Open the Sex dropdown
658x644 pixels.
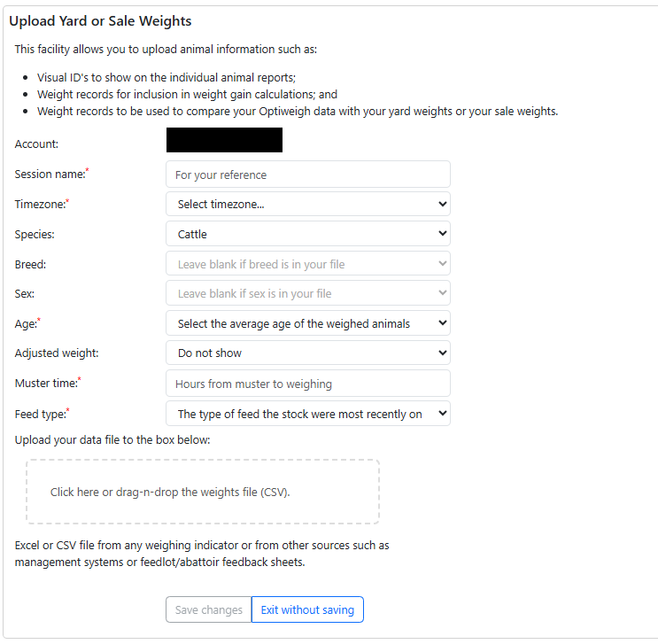pos(307,293)
